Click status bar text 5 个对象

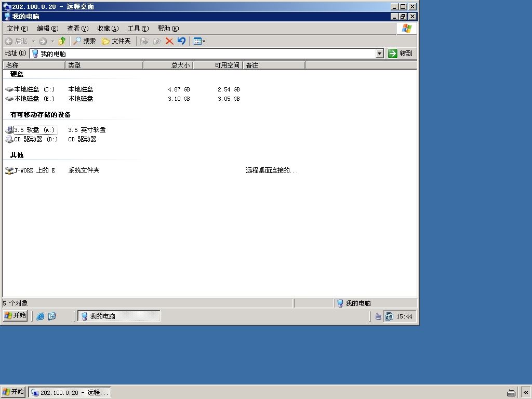point(15,303)
